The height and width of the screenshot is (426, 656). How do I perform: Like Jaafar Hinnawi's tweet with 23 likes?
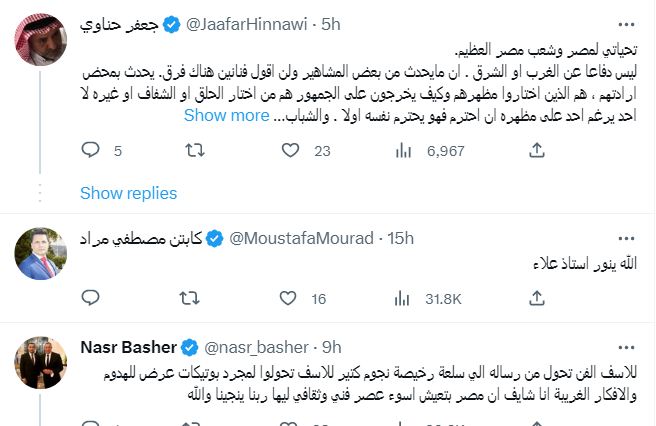click(x=290, y=150)
